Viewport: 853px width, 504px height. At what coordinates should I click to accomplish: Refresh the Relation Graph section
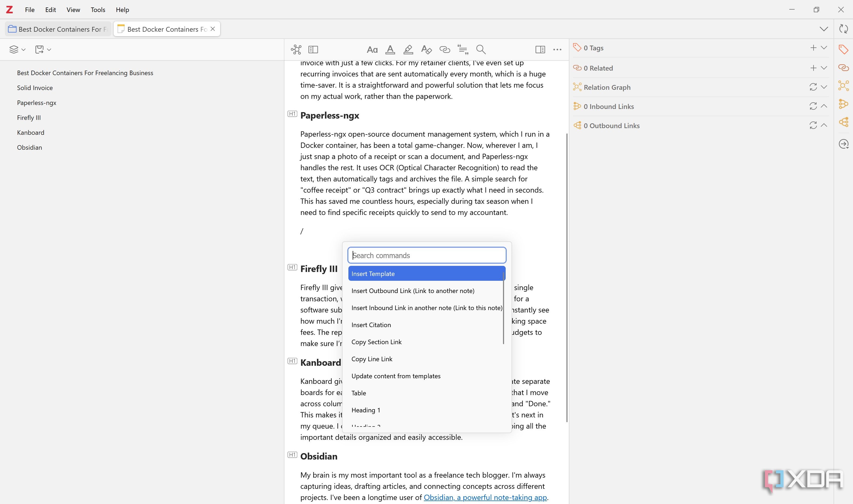[813, 87]
